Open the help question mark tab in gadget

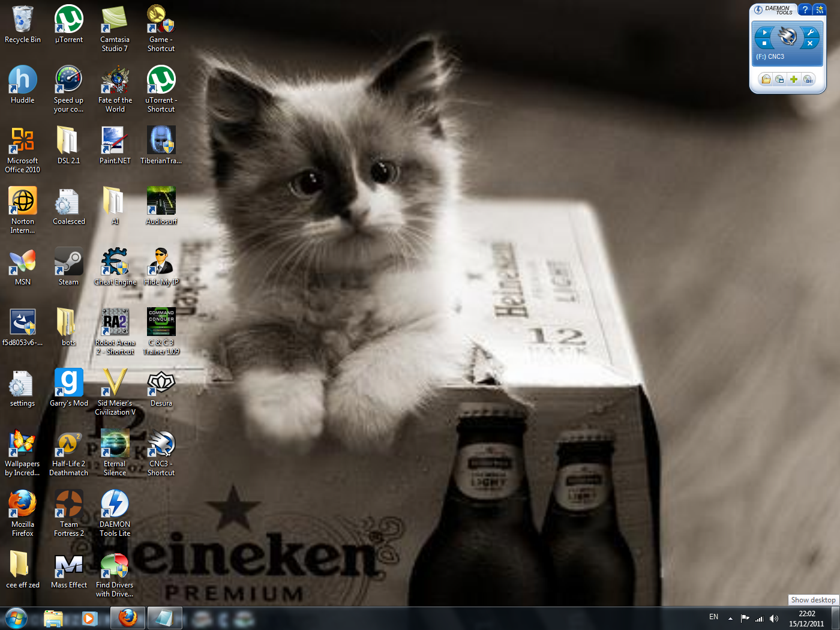click(805, 10)
